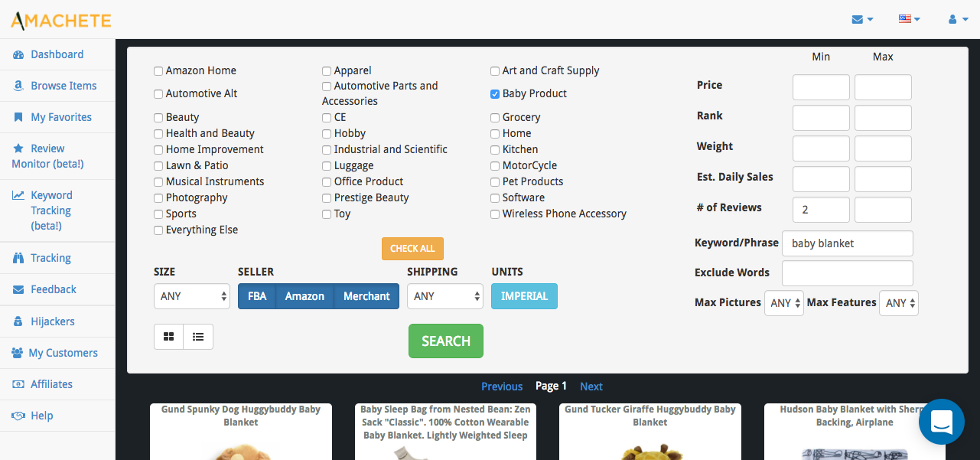Open Gund Tucker Giraffe Huggybuddy Baby Blanket
The image size is (980, 460).
click(x=650, y=416)
